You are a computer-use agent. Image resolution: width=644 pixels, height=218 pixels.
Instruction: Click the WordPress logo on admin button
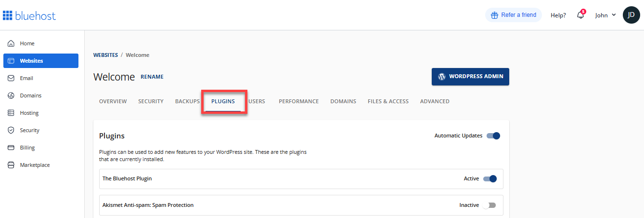coord(442,76)
